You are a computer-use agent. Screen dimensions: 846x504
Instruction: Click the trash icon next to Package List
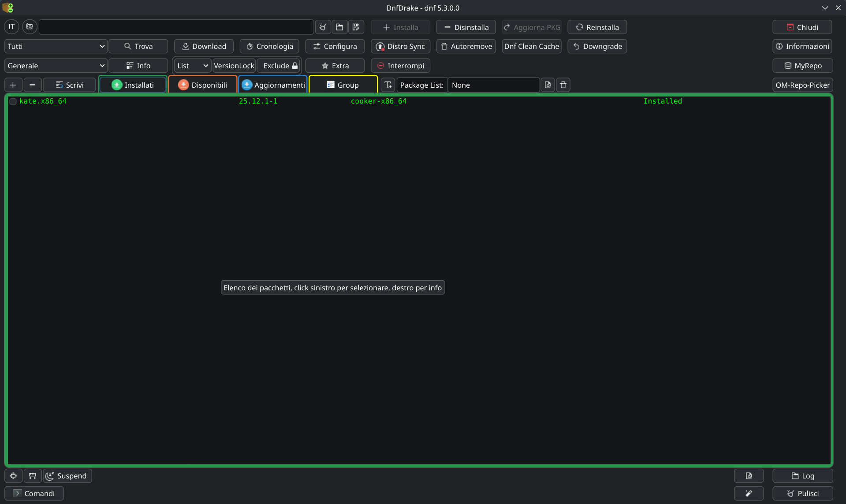[x=563, y=85]
